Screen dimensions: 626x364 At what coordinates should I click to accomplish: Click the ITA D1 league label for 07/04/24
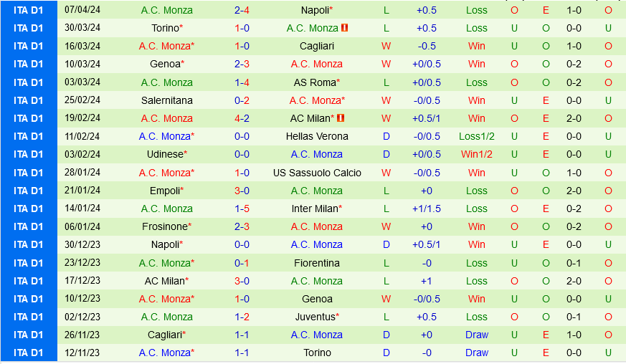29,10
